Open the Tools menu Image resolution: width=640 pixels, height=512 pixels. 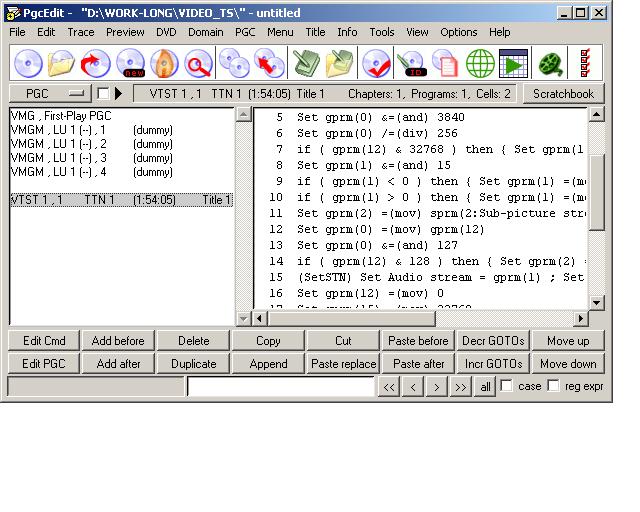tap(382, 32)
